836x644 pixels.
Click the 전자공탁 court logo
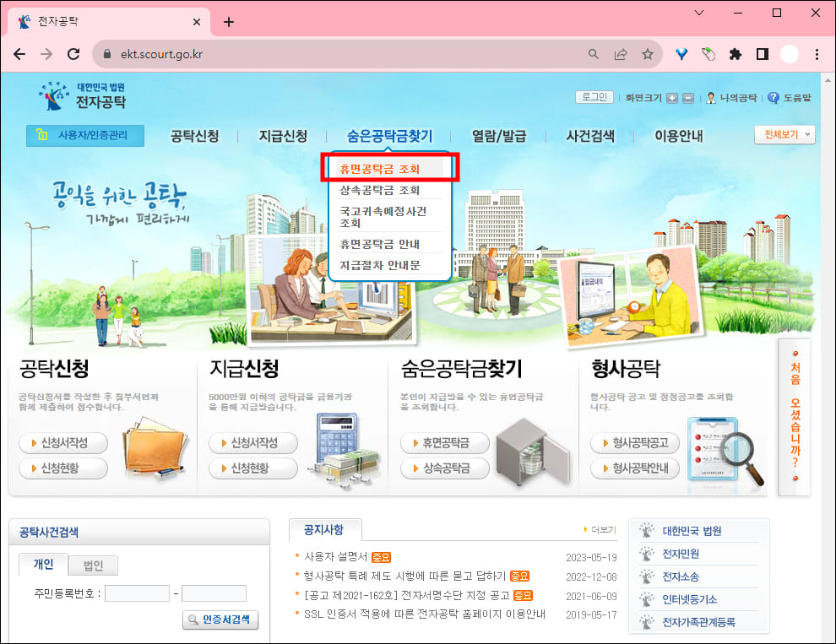(x=72, y=99)
